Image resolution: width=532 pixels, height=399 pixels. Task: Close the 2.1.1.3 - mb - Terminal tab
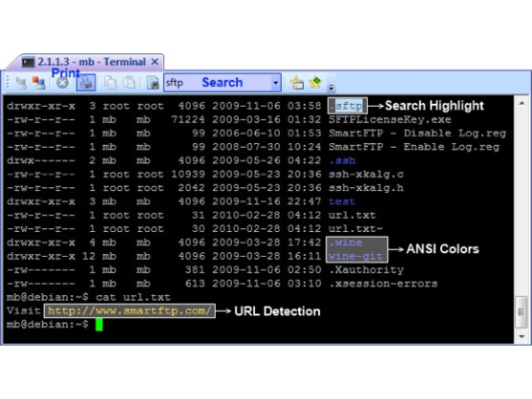pyautogui.click(x=155, y=62)
